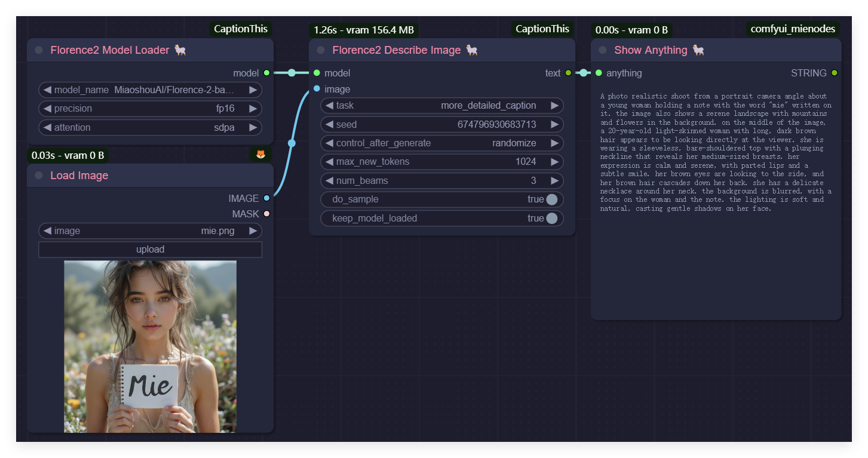
Task: Click the midpoint dot on image link
Action: tap(292, 143)
